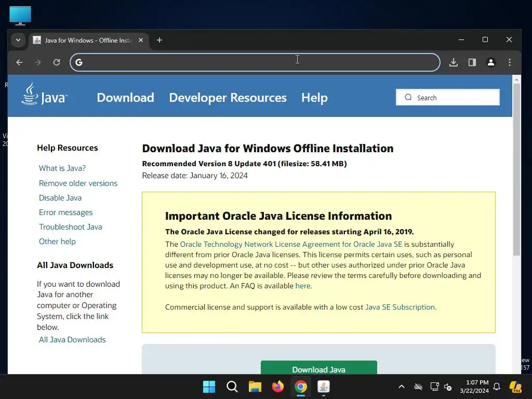
Task: Open the This PC desktop icon
Action: pyautogui.click(x=20, y=16)
